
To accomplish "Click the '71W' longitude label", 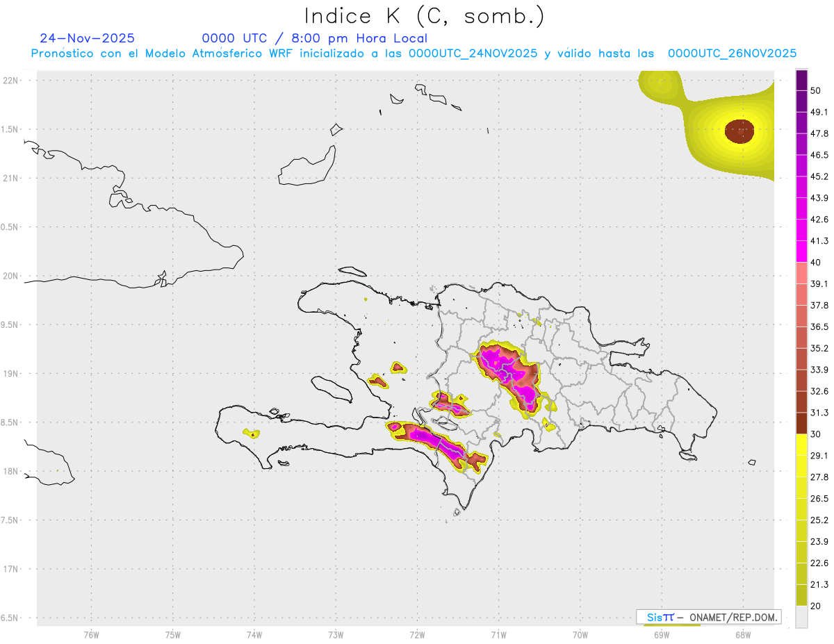I will [498, 634].
